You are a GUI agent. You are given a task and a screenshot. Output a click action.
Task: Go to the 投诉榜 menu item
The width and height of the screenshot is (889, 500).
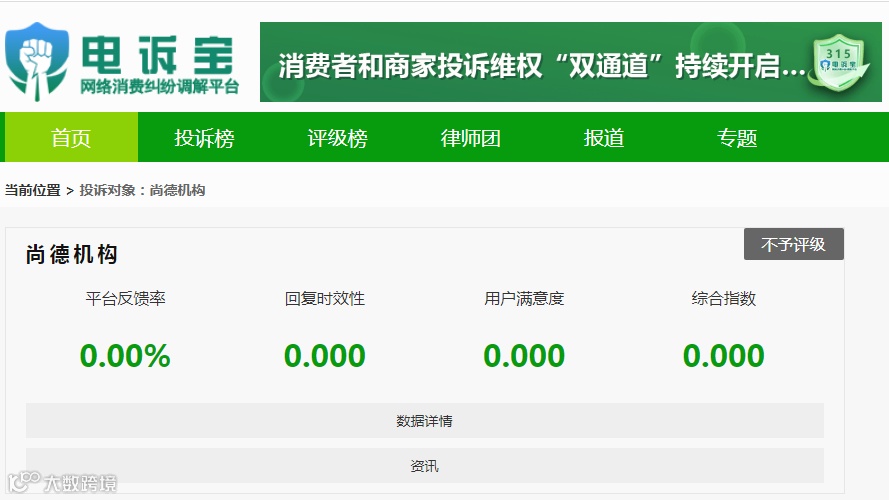[204, 138]
